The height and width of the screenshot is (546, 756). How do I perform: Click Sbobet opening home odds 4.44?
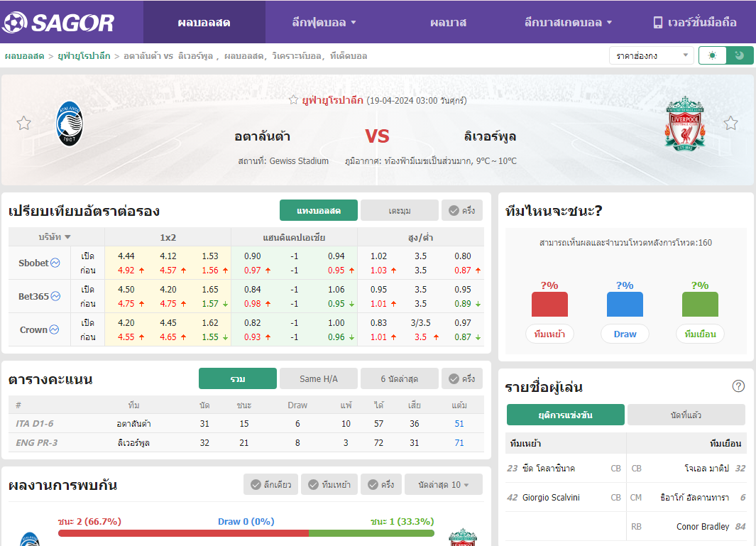(126, 256)
